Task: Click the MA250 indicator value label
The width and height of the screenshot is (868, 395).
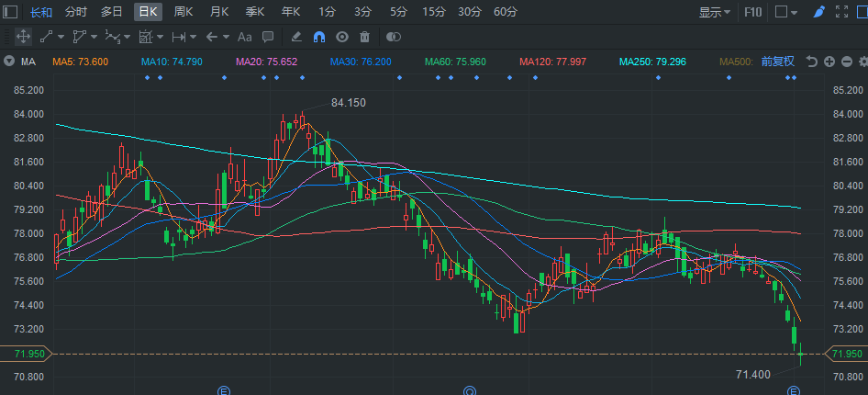Action: pyautogui.click(x=652, y=62)
